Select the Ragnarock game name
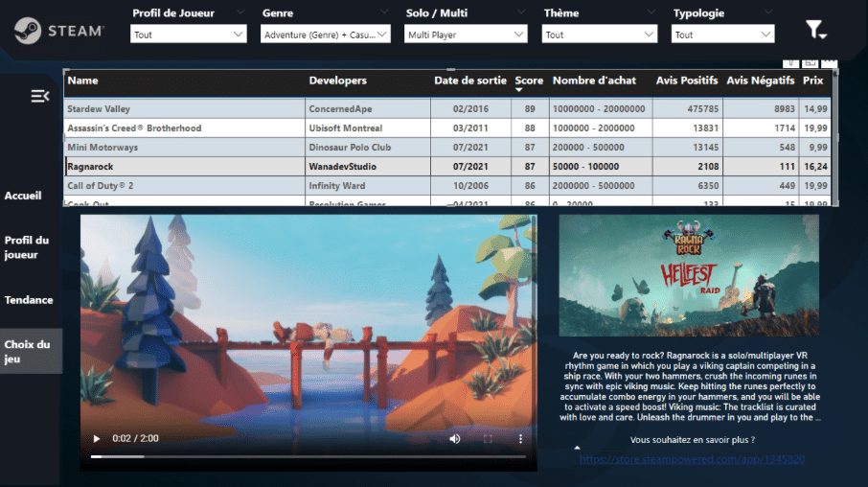This screenshot has height=487, width=868. (x=90, y=166)
